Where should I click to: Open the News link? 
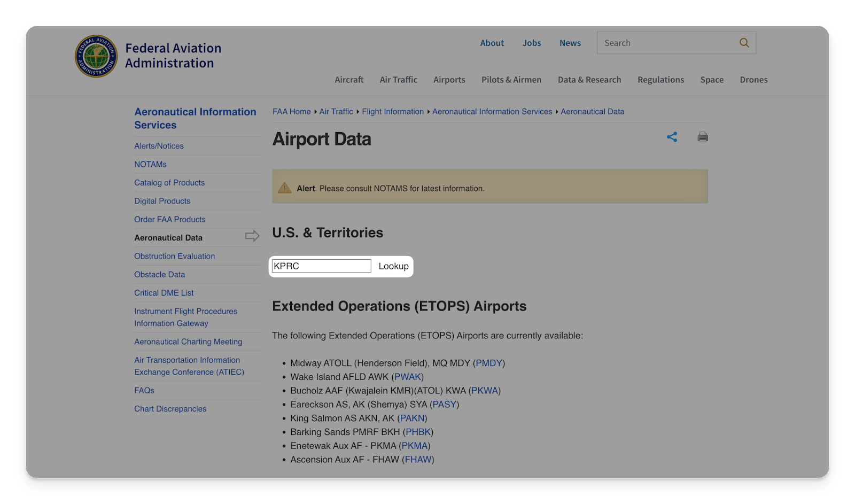(570, 43)
